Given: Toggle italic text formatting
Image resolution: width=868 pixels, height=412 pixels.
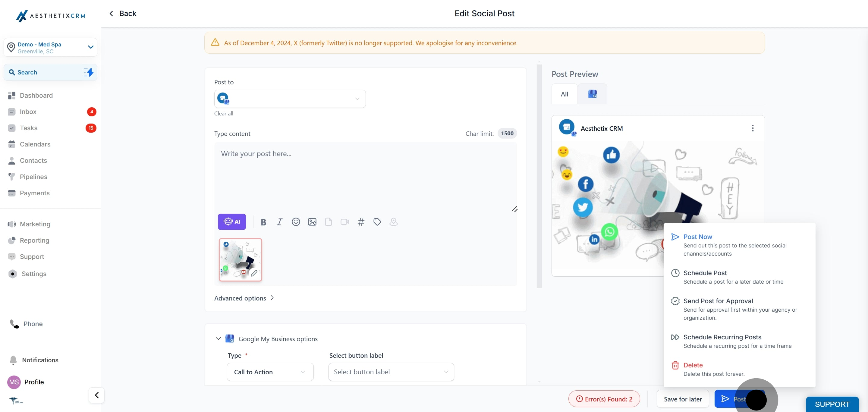Looking at the screenshot, I should click(279, 222).
